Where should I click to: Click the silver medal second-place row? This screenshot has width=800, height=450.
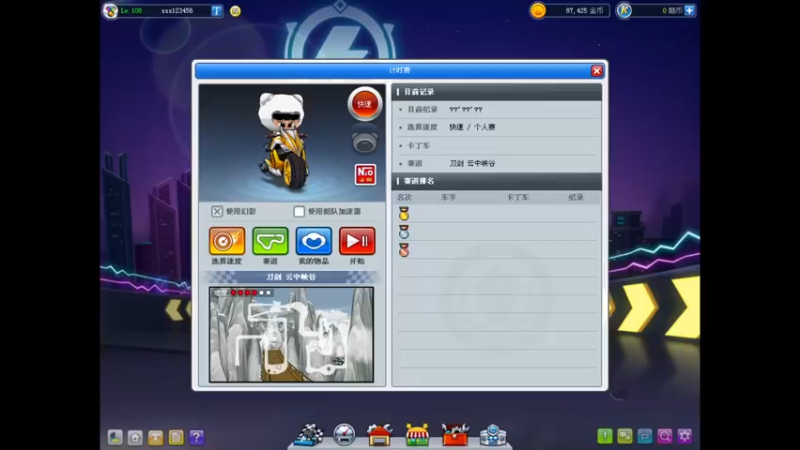(497, 232)
